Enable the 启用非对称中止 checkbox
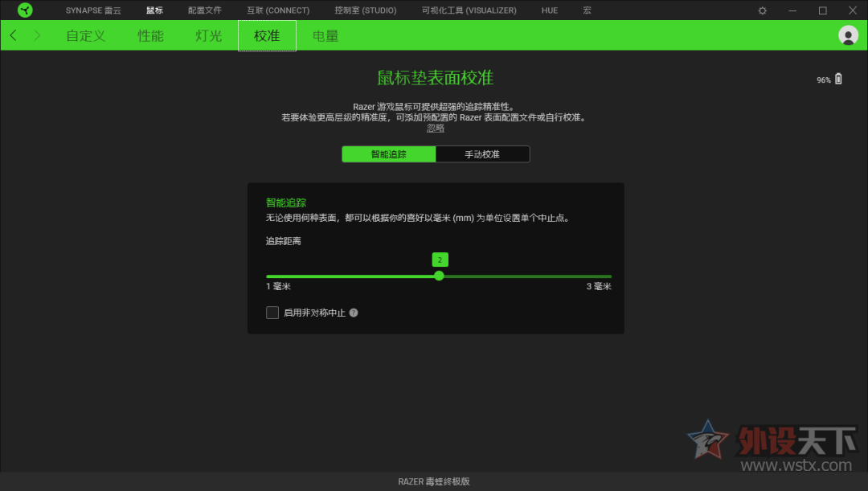This screenshot has width=868, height=491. (x=272, y=313)
